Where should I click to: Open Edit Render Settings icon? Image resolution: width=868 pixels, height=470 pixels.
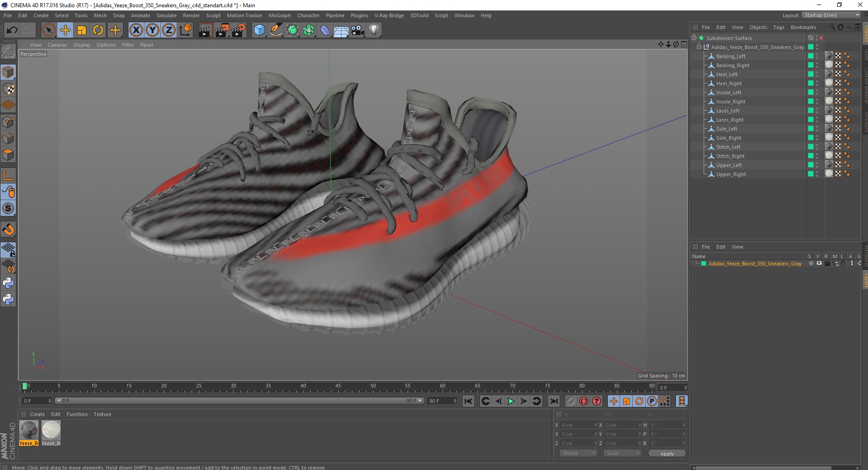click(x=238, y=30)
